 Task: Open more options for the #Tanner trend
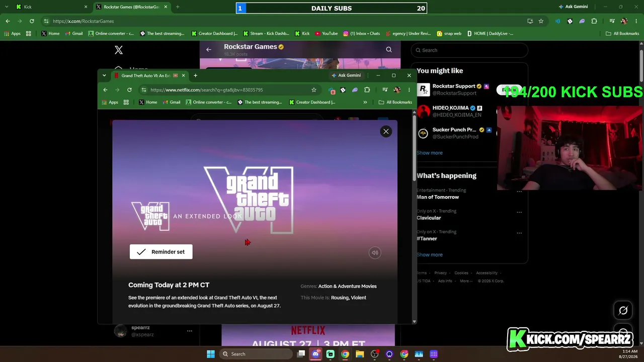pos(519,233)
